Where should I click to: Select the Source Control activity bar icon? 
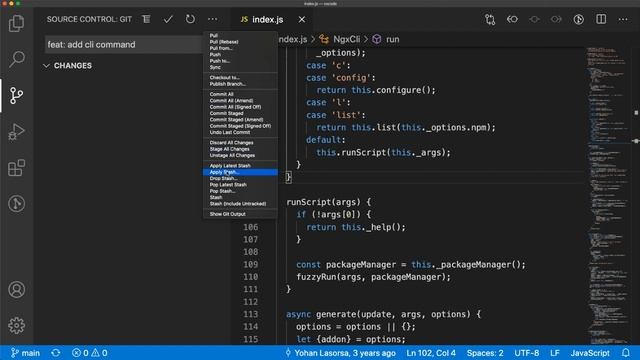(16, 96)
